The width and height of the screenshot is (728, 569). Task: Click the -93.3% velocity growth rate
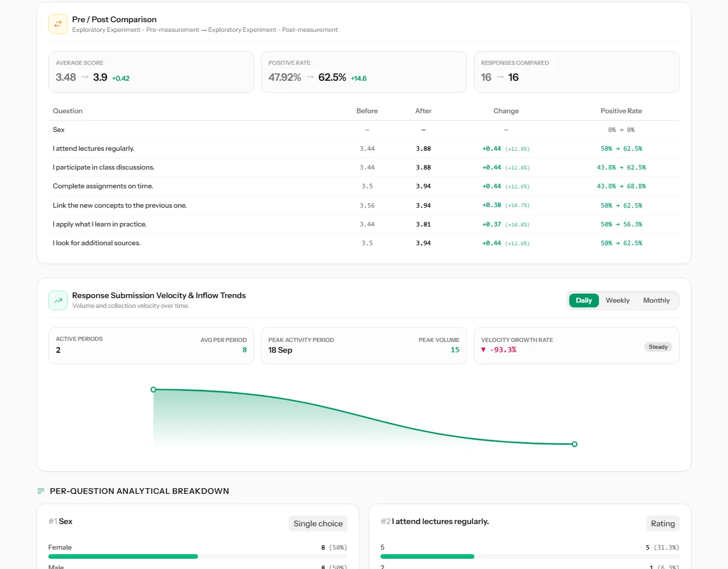503,350
